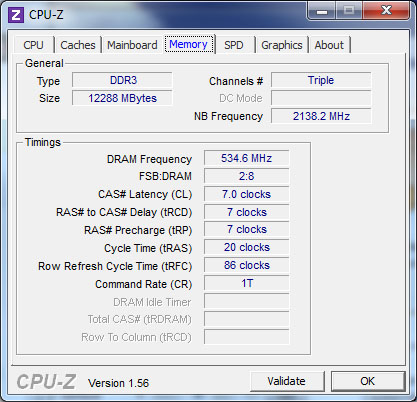
Task: Click the Validate button
Action: pyautogui.click(x=287, y=381)
